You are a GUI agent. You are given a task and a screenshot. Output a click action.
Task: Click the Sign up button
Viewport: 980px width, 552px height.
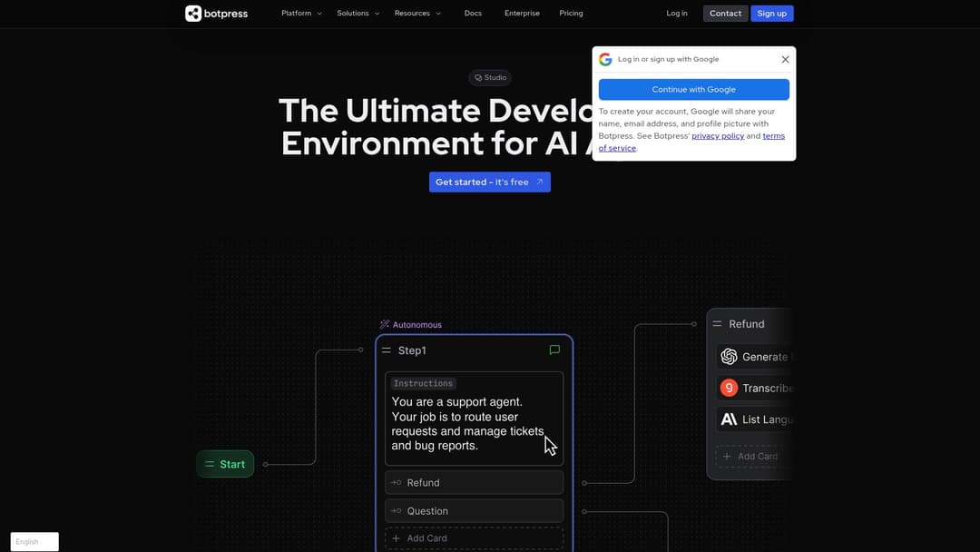(x=772, y=13)
